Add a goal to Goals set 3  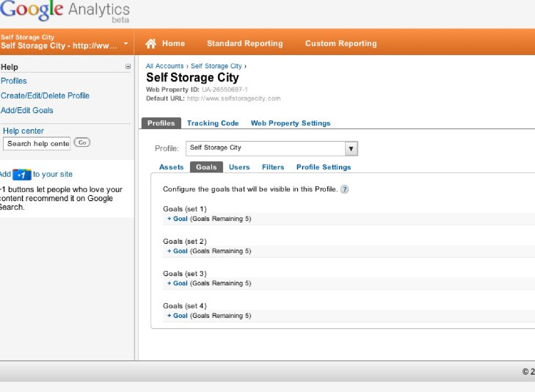click(x=177, y=283)
